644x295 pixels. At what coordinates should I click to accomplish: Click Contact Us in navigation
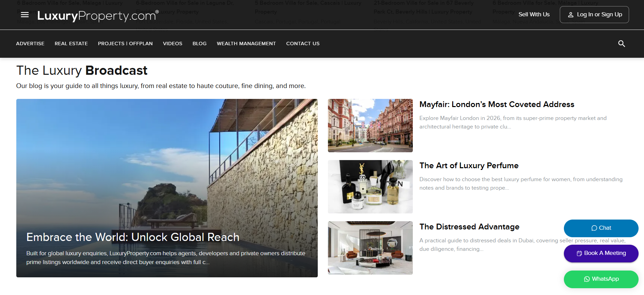pos(302,44)
